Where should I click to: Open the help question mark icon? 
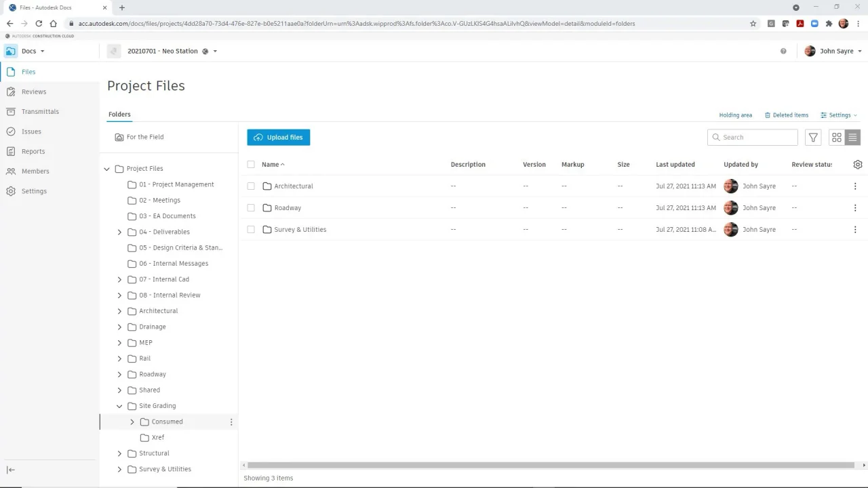[783, 52]
